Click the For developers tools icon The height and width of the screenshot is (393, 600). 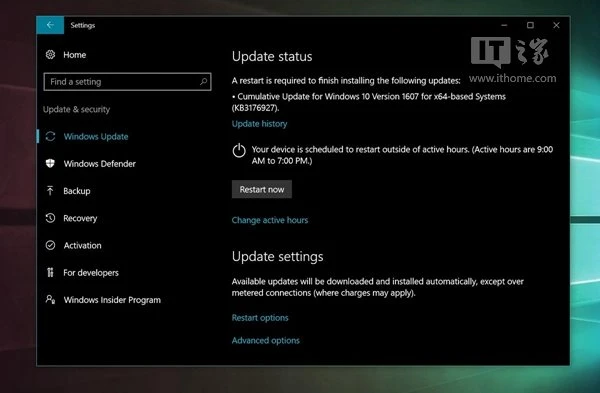tap(50, 272)
